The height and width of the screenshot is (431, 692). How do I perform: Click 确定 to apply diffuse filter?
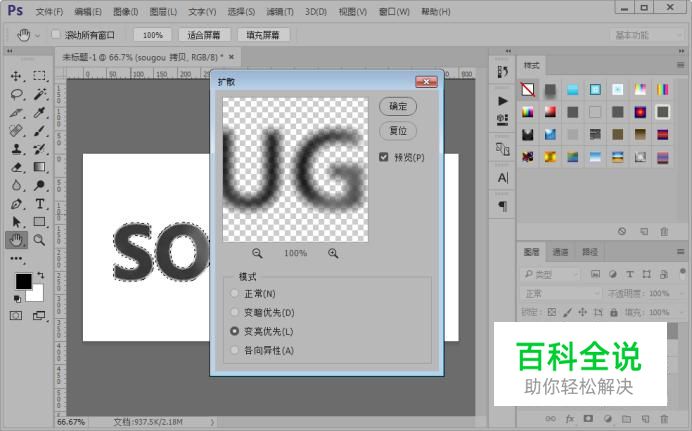(x=398, y=106)
